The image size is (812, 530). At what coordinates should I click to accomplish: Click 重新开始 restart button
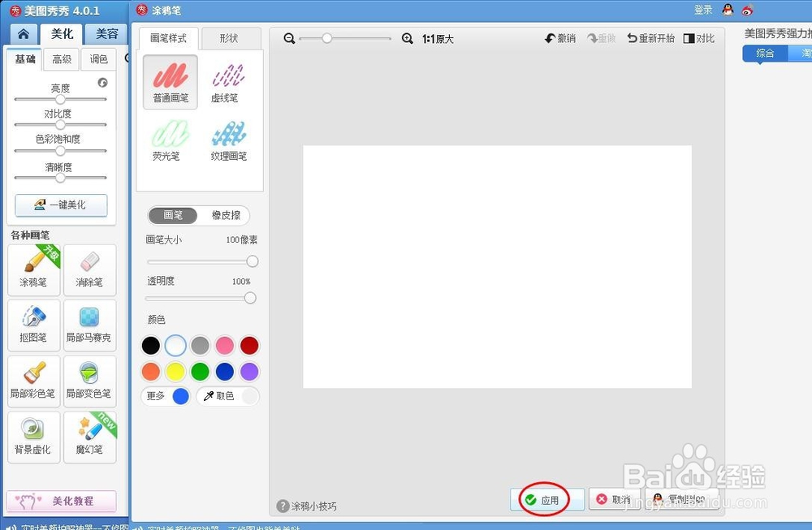coord(651,38)
